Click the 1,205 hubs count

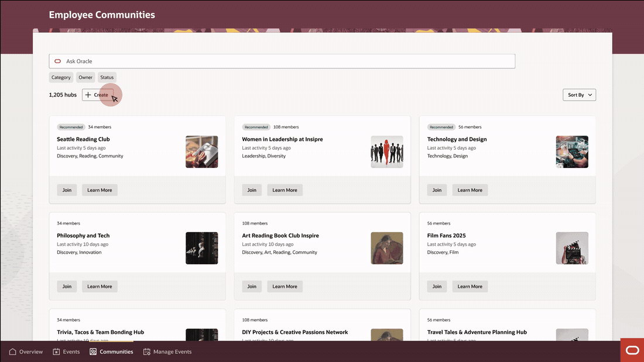point(63,95)
